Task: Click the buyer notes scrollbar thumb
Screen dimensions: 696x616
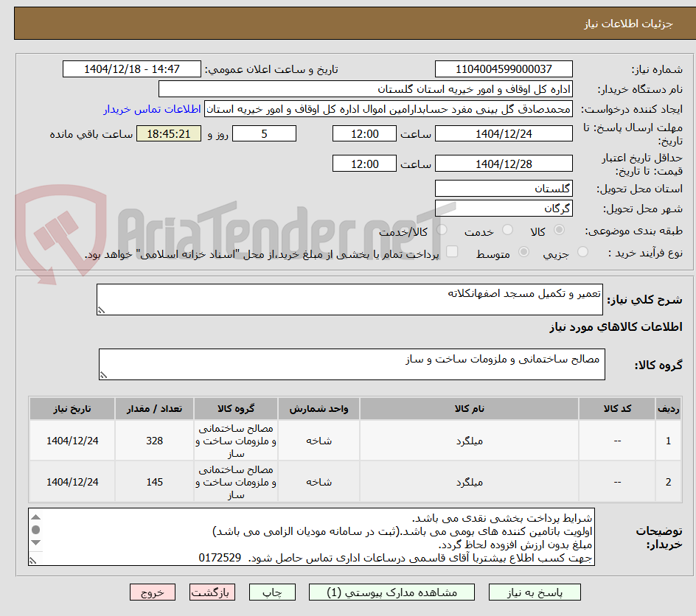Action: [x=36, y=530]
